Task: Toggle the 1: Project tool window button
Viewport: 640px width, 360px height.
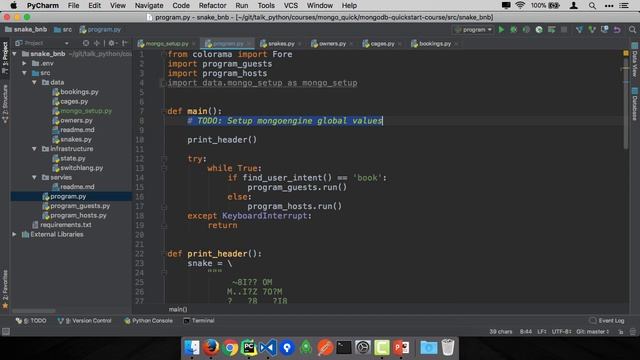Action: tap(5, 58)
